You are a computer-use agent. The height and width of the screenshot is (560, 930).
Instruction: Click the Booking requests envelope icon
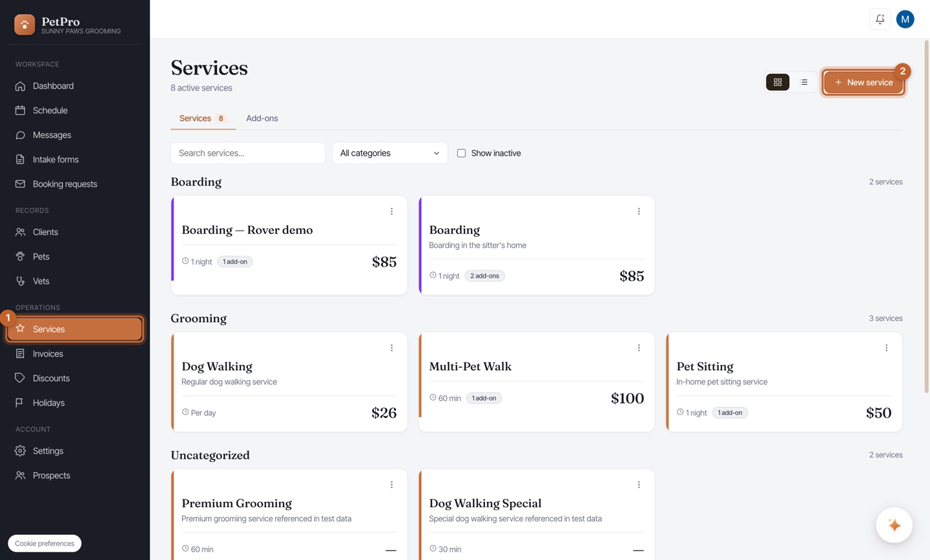pos(20,184)
